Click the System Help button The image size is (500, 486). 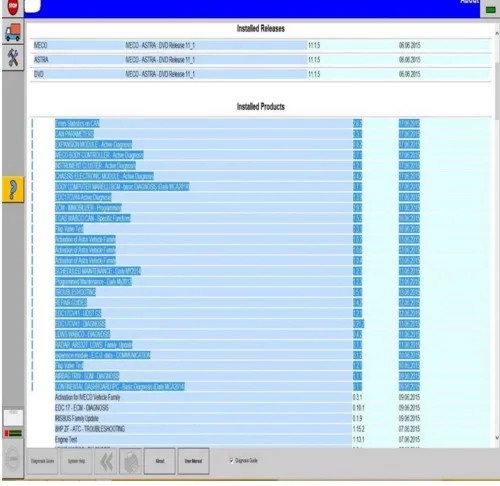(x=76, y=461)
